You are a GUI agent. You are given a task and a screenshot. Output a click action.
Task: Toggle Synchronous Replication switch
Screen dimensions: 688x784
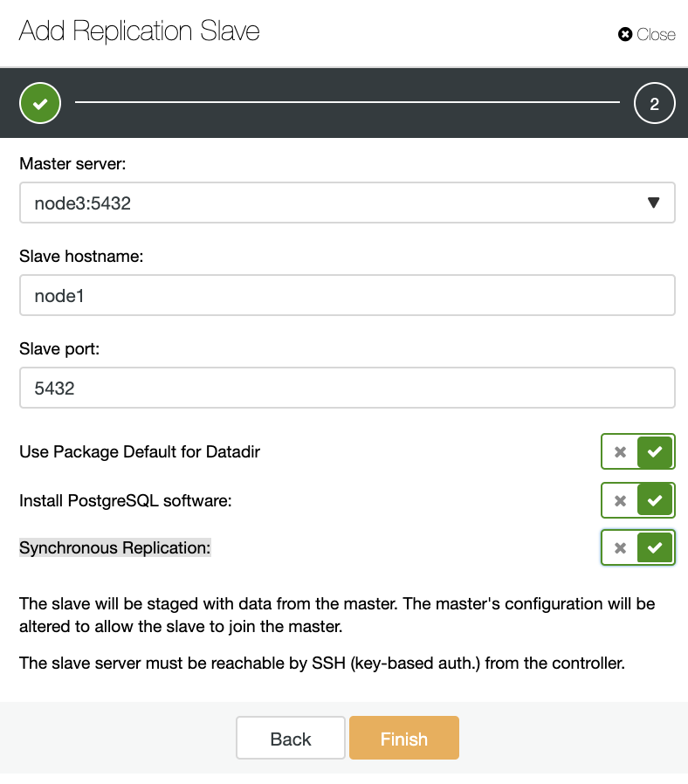click(x=638, y=547)
